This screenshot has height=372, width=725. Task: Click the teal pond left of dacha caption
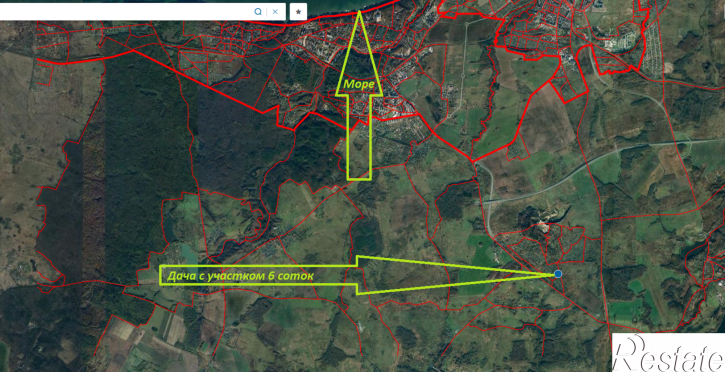point(187,253)
